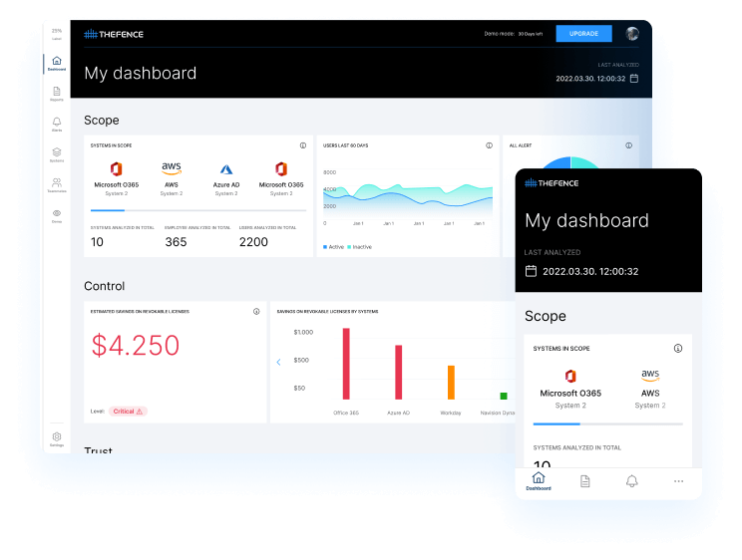Click info icon on mobile Systems in Scope
This screenshot has width=742, height=560.
pos(678,349)
